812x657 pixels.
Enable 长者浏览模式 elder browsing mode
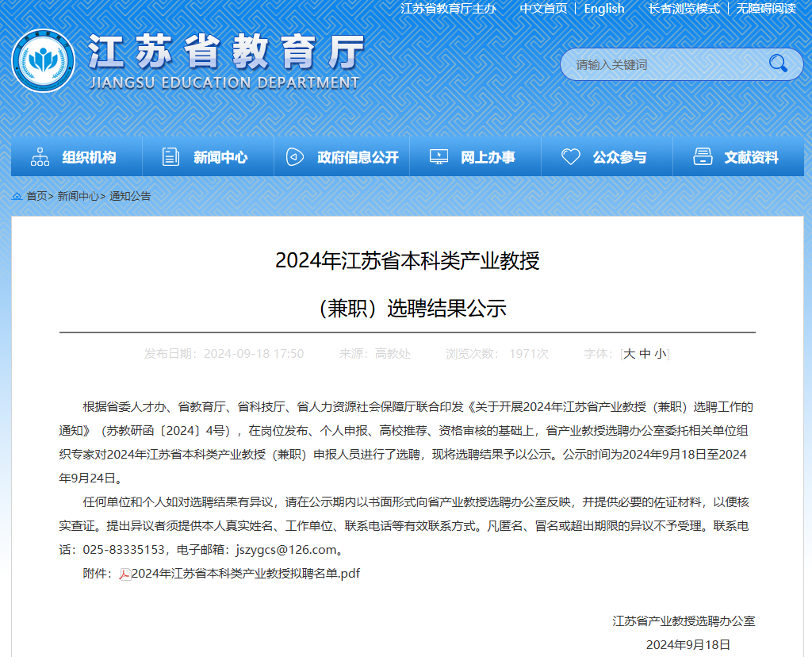tap(684, 9)
